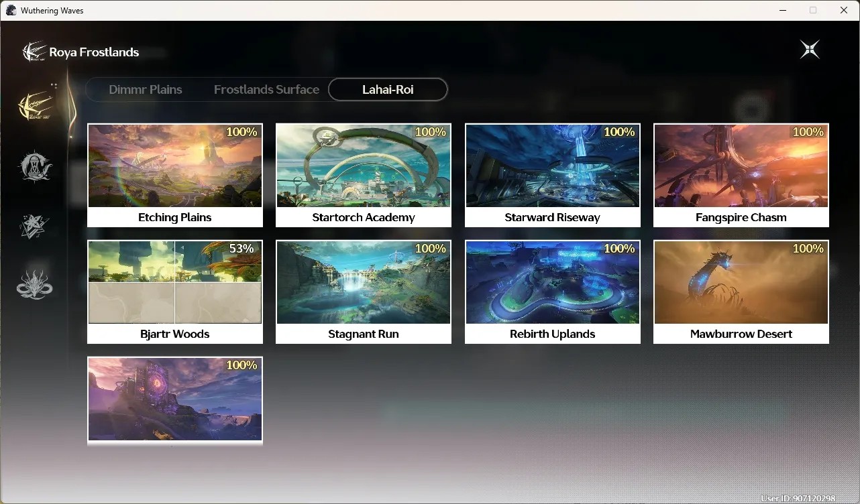This screenshot has height=504, width=860.
Task: Click the 100% progress on Etching Plains
Action: coord(241,132)
